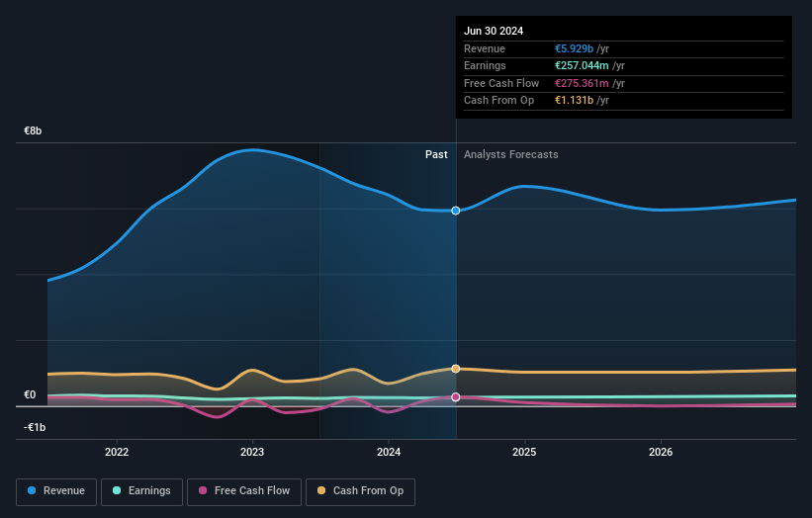Click the 2023 x-axis label

[252, 452]
